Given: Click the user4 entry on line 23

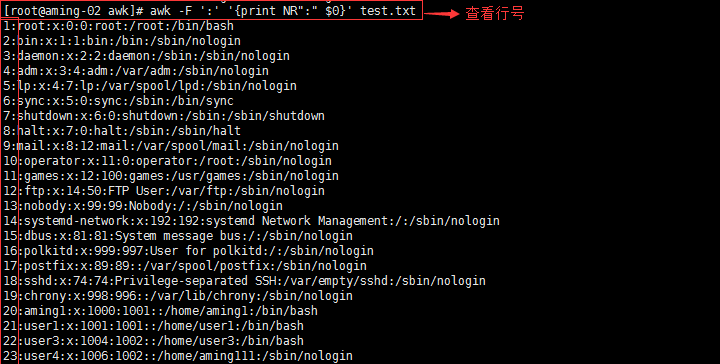Looking at the screenshot, I should pyautogui.click(x=178, y=356).
